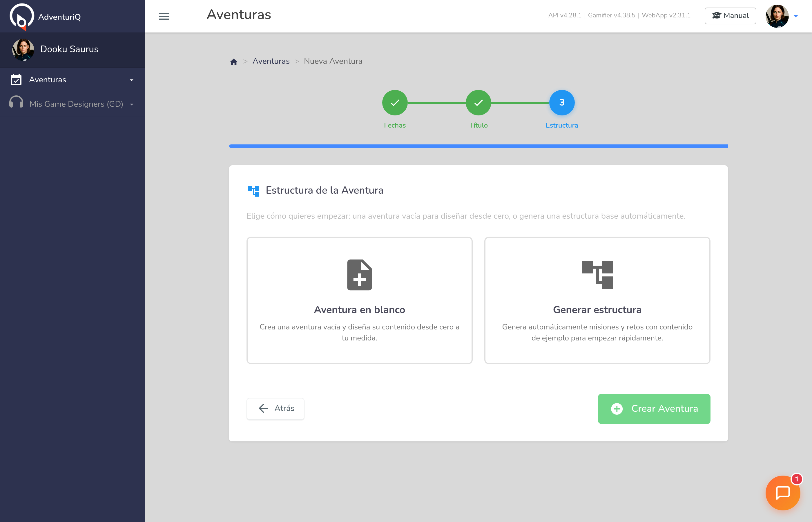Open the Manual button
The width and height of the screenshot is (812, 522).
click(730, 16)
